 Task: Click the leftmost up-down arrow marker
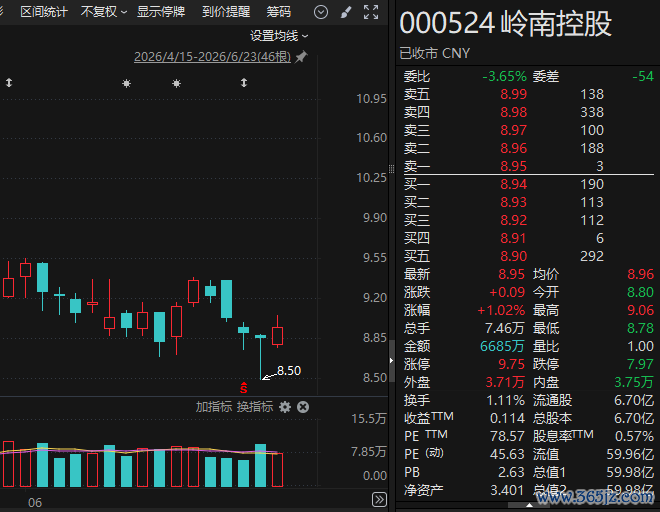point(9,83)
